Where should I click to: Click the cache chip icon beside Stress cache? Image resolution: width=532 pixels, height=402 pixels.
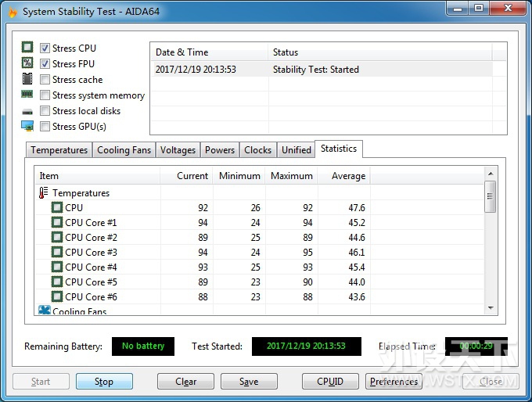[x=27, y=79]
